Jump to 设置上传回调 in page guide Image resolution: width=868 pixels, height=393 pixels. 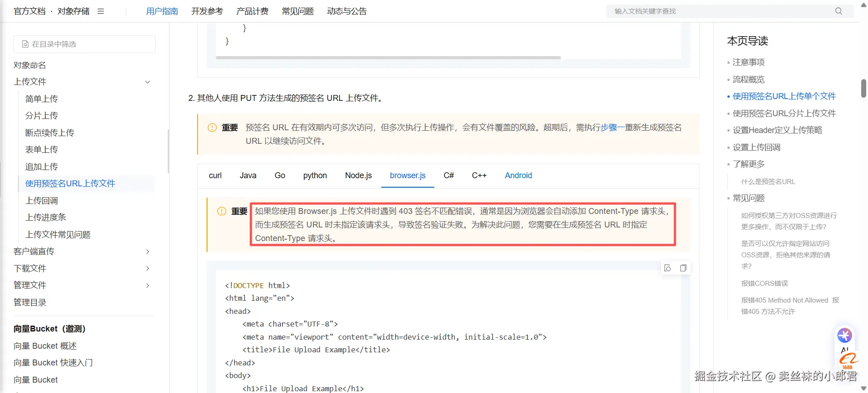tap(756, 147)
